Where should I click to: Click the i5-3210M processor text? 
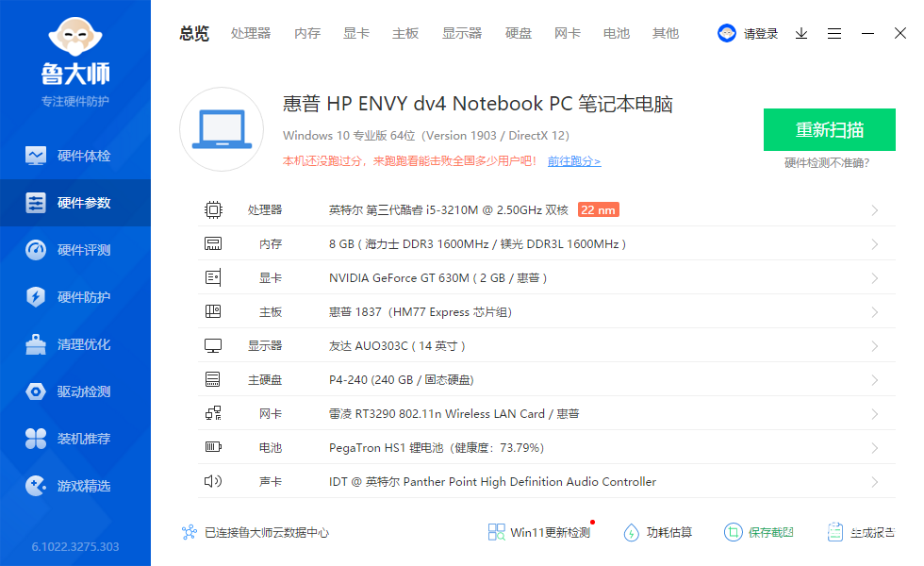click(x=449, y=209)
